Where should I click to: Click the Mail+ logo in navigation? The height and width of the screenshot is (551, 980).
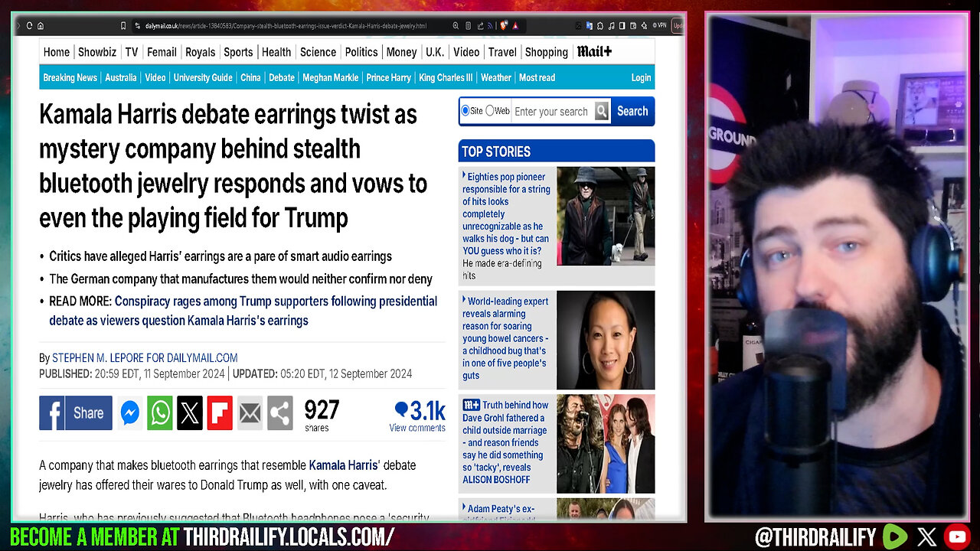pyautogui.click(x=594, y=52)
